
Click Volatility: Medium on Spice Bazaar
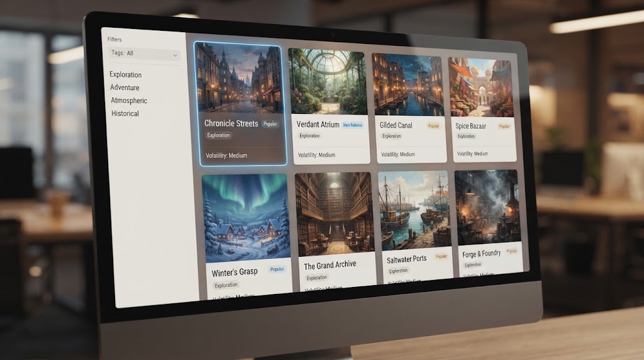pos(472,154)
